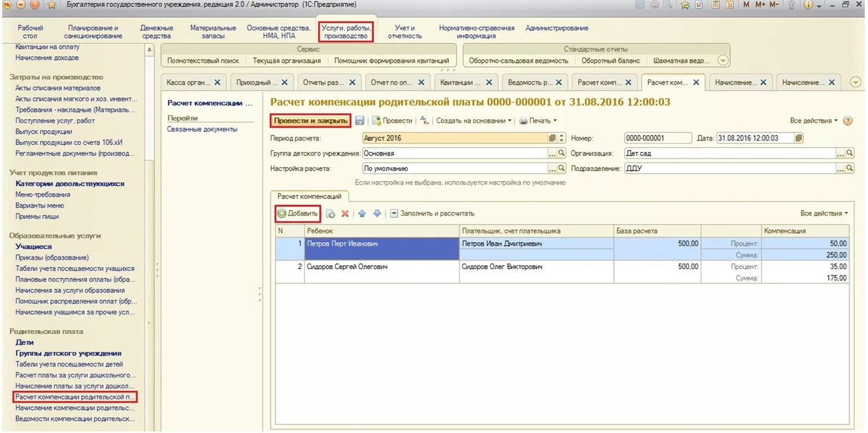Open Оборотно-сальдовая ведомость report
This screenshot has width=868, height=433.
coord(518,61)
